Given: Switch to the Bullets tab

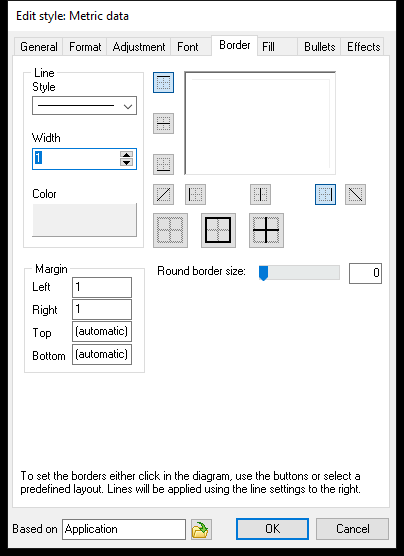Looking at the screenshot, I should tap(319, 47).
